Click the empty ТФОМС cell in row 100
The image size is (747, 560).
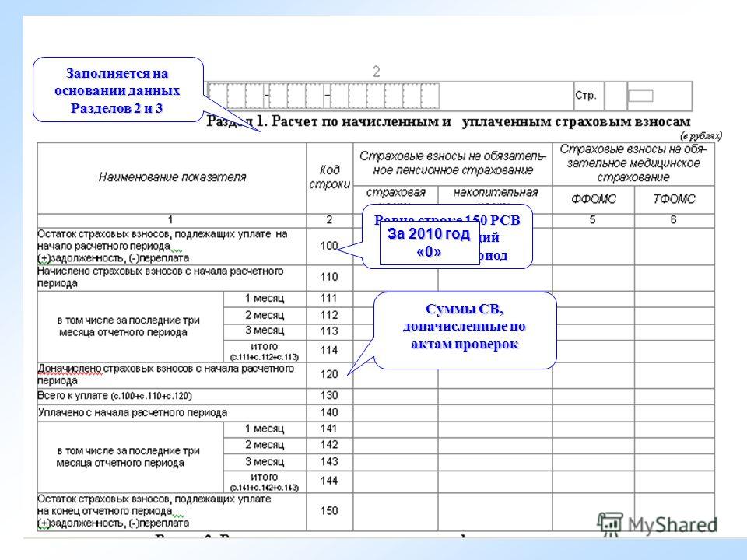[675, 247]
